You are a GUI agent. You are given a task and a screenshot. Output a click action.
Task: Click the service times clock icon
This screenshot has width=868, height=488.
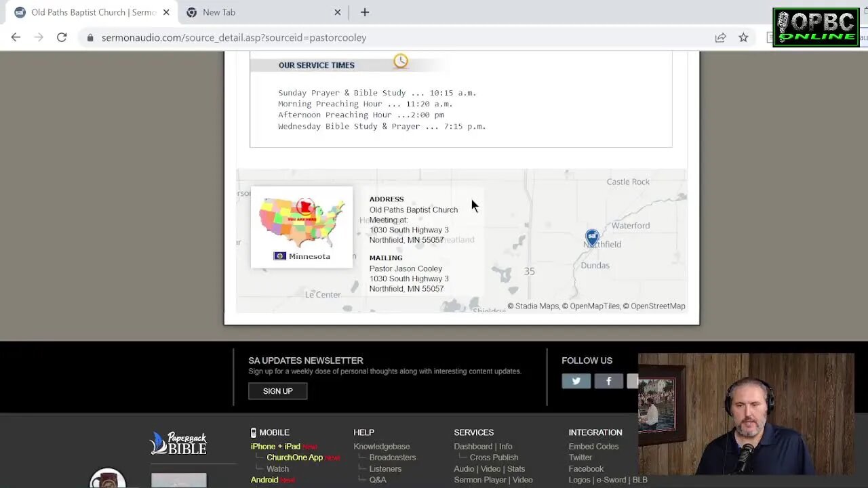(x=401, y=61)
